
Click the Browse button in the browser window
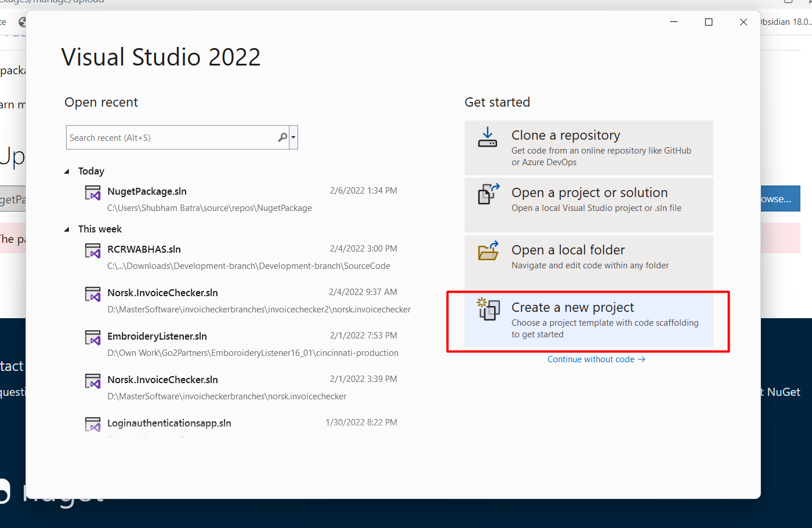coord(780,199)
